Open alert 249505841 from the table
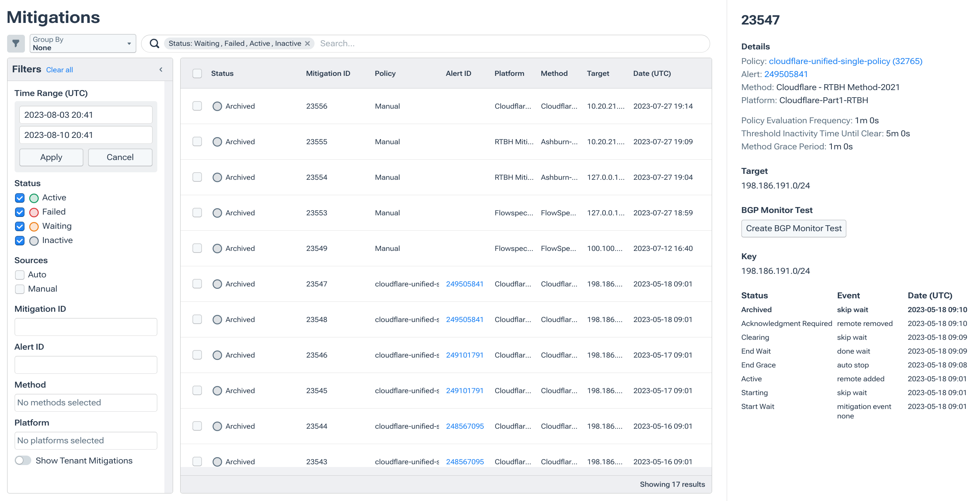 click(465, 284)
